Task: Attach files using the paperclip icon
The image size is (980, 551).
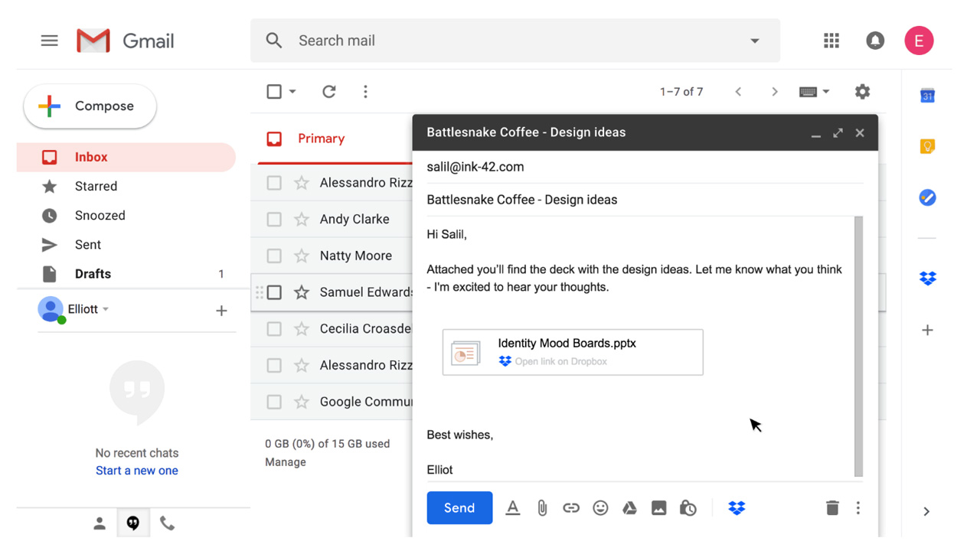Action: (542, 508)
